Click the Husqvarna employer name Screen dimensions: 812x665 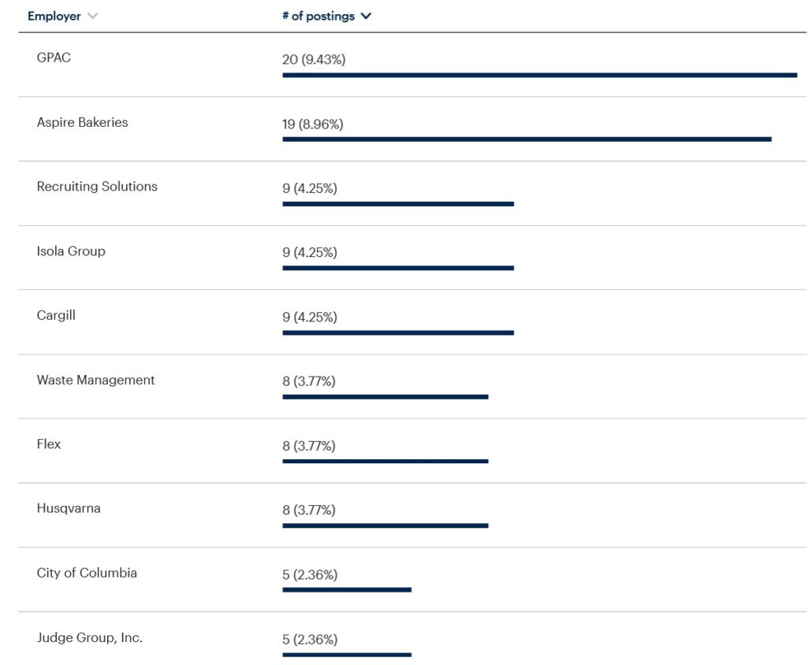coord(69,509)
